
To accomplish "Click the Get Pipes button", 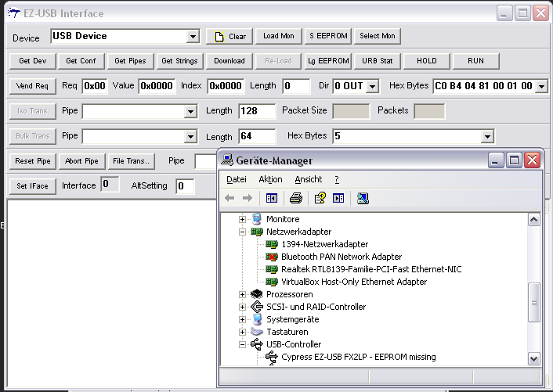I will 130,61.
